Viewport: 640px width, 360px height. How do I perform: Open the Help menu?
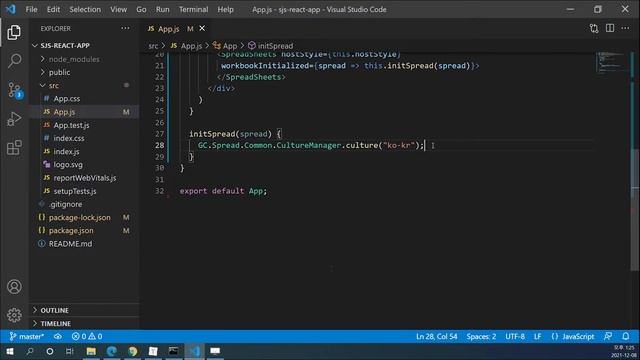[225, 9]
